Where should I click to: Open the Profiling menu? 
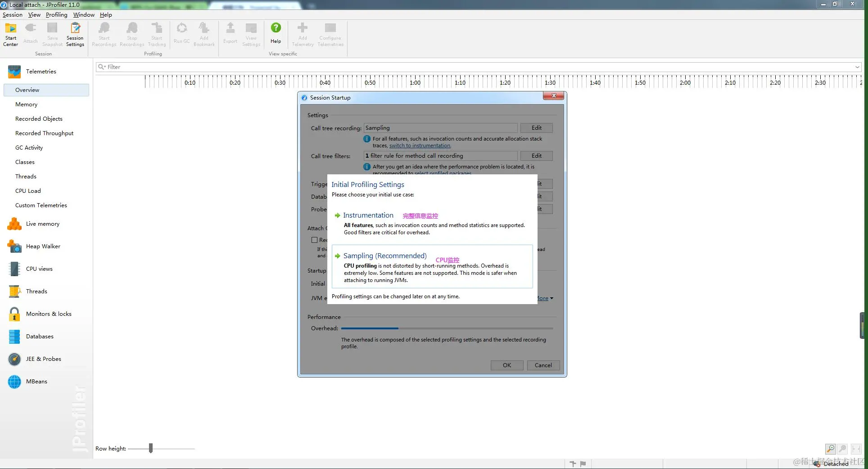(x=56, y=14)
